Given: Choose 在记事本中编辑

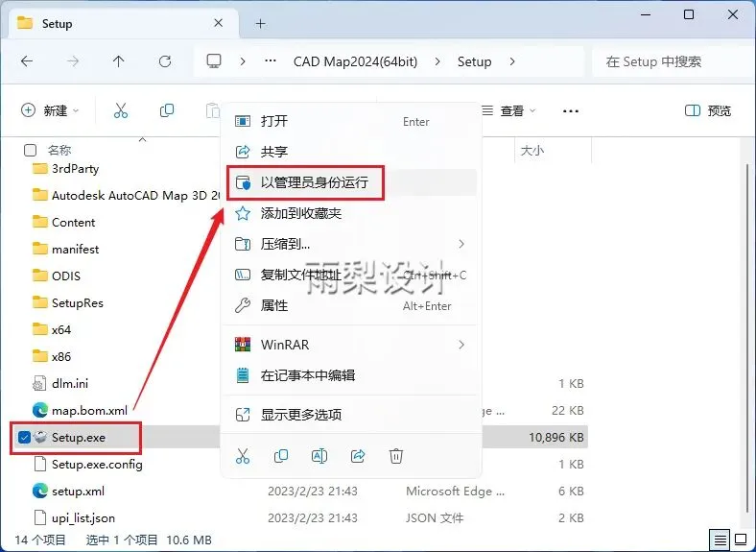Looking at the screenshot, I should coord(351,375).
